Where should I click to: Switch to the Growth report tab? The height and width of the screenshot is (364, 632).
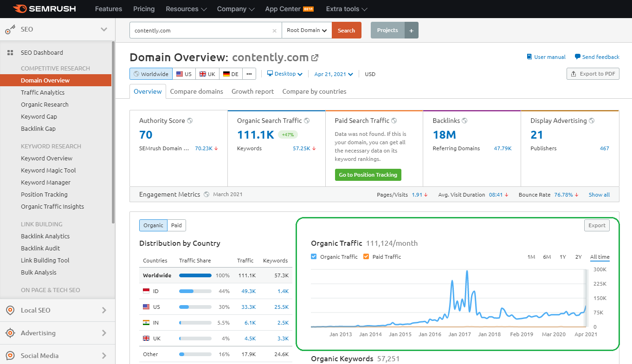[253, 91]
